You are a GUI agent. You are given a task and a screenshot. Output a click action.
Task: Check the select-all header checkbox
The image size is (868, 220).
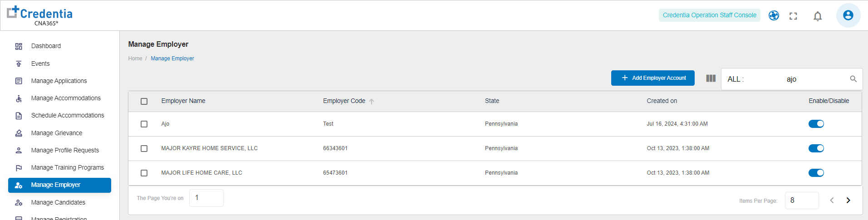click(x=144, y=102)
